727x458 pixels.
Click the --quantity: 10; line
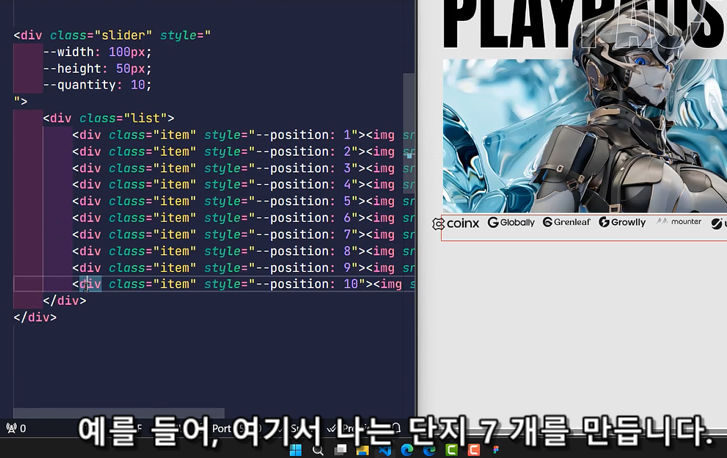[x=97, y=85]
